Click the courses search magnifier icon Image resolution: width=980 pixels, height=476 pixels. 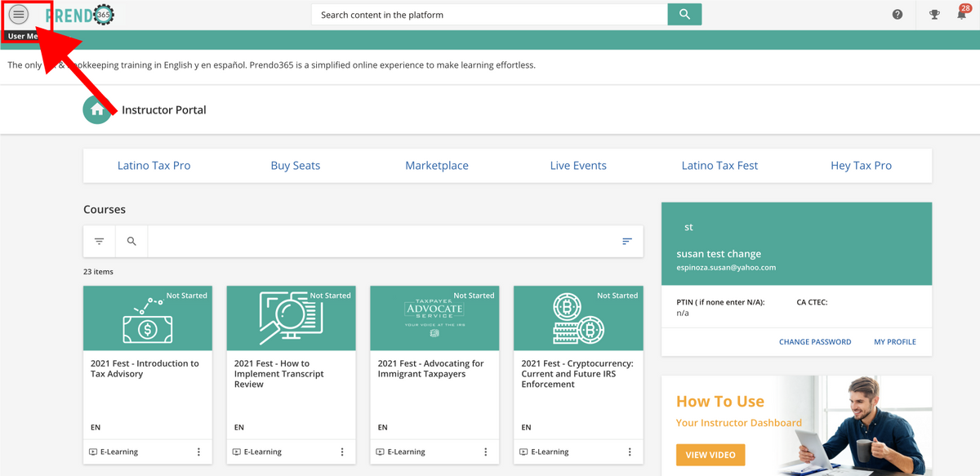(131, 242)
